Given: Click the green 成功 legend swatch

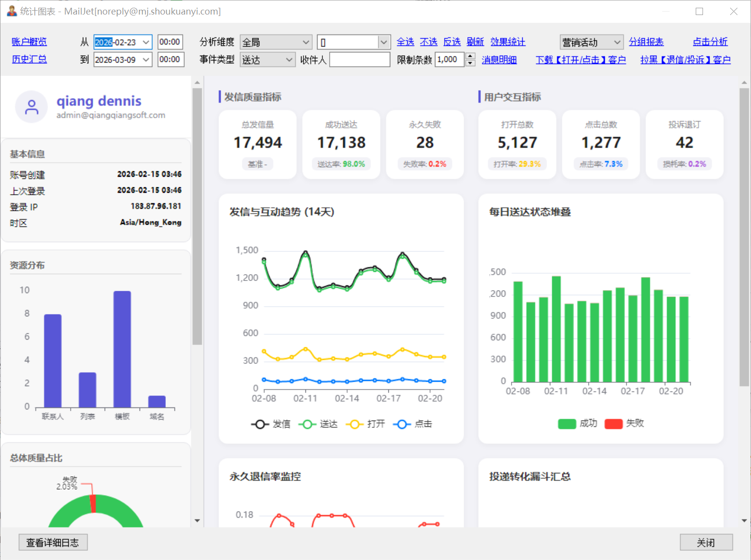Looking at the screenshot, I should (x=566, y=424).
